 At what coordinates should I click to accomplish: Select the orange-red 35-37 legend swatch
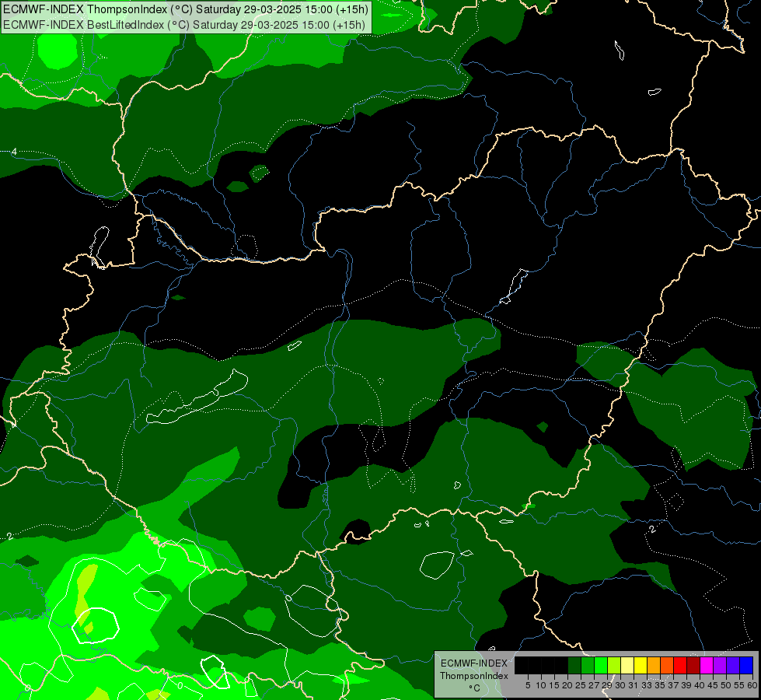pos(667,665)
